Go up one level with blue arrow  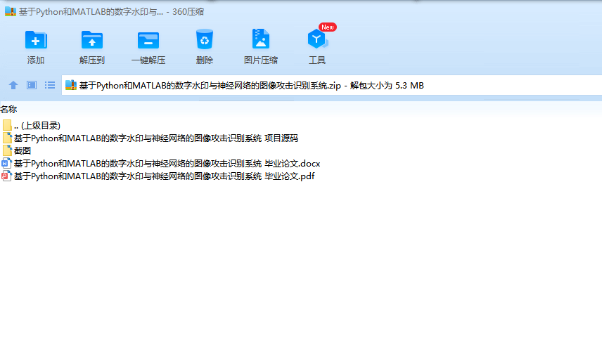[13, 85]
